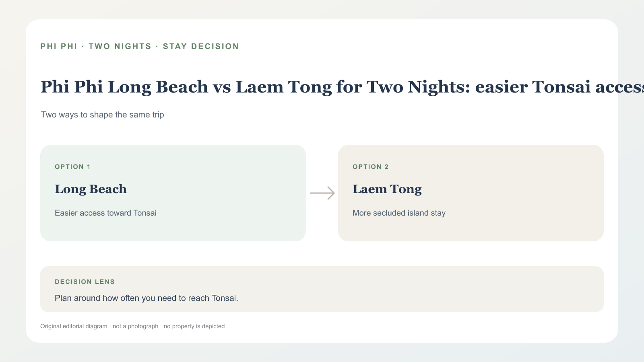Image resolution: width=644 pixels, height=362 pixels.
Task: Click the 'More secluded island stay' text
Action: coord(399,213)
